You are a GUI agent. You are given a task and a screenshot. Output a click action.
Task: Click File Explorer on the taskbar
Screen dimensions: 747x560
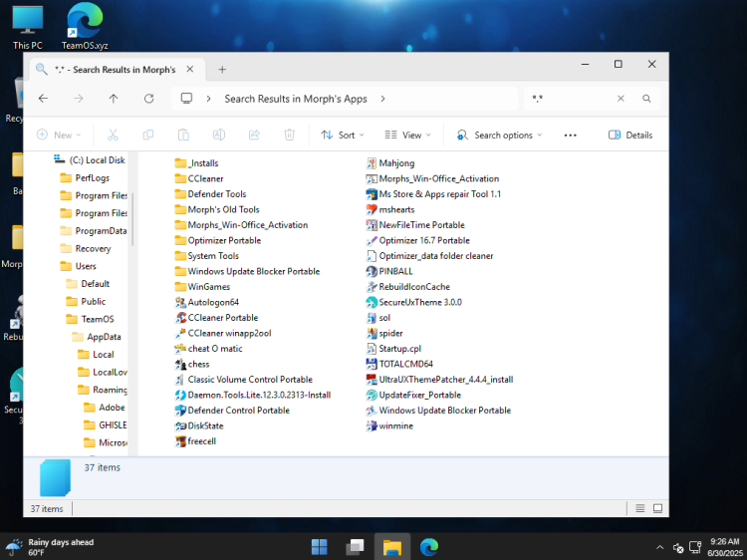point(392,547)
